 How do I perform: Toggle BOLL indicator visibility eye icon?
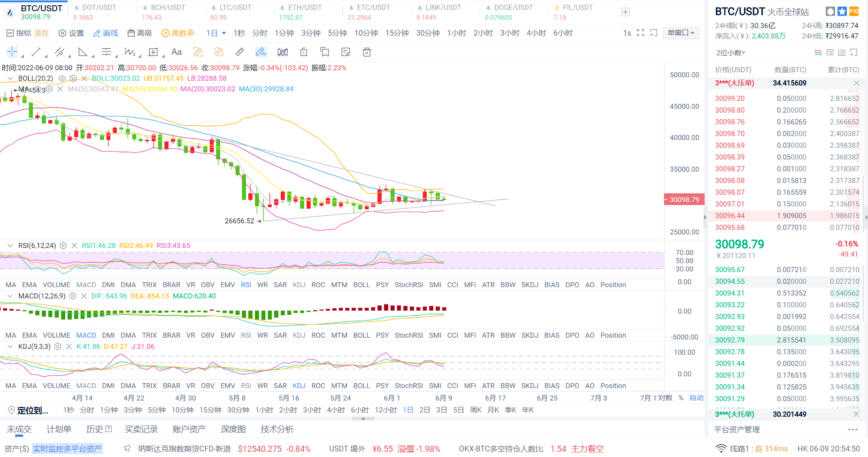click(x=62, y=78)
